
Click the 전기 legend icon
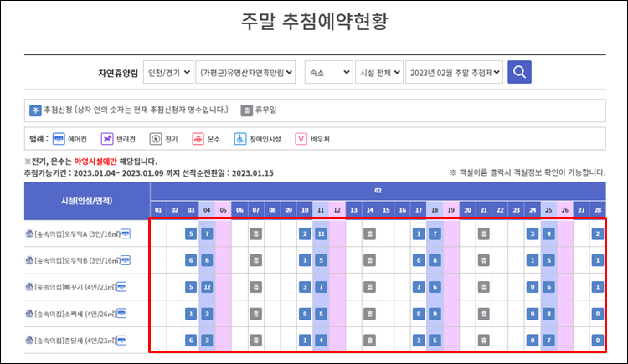pos(156,139)
